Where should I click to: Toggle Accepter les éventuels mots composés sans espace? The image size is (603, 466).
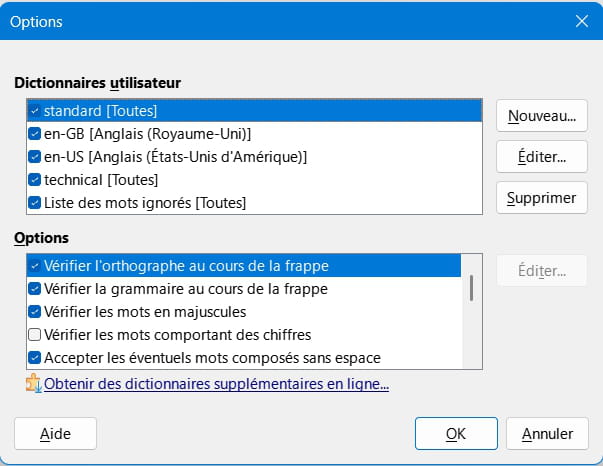35,358
